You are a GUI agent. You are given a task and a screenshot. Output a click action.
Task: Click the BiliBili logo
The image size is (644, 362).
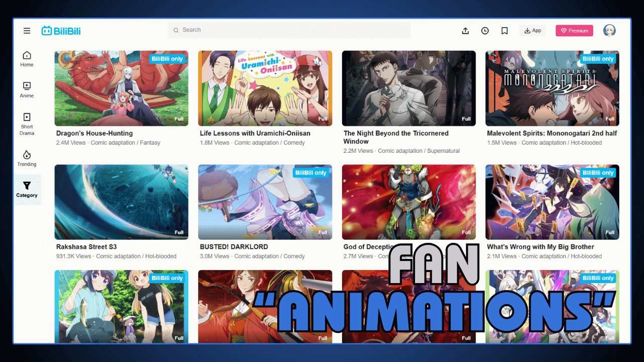[62, 30]
